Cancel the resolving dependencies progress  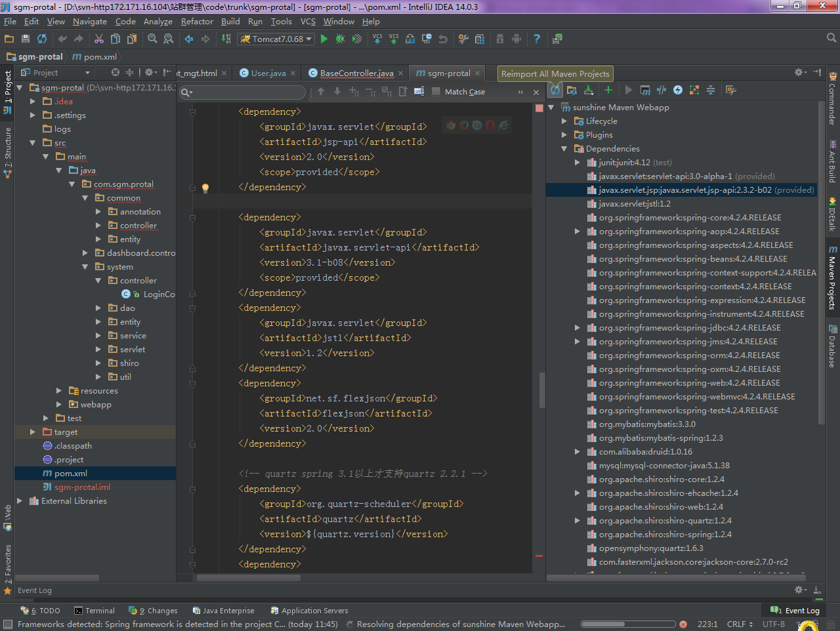pyautogui.click(x=683, y=624)
